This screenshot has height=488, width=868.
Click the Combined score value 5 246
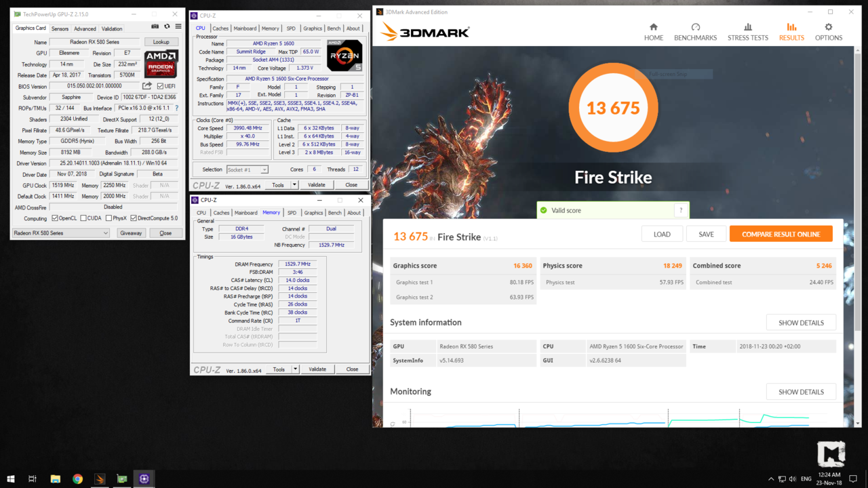click(824, 266)
